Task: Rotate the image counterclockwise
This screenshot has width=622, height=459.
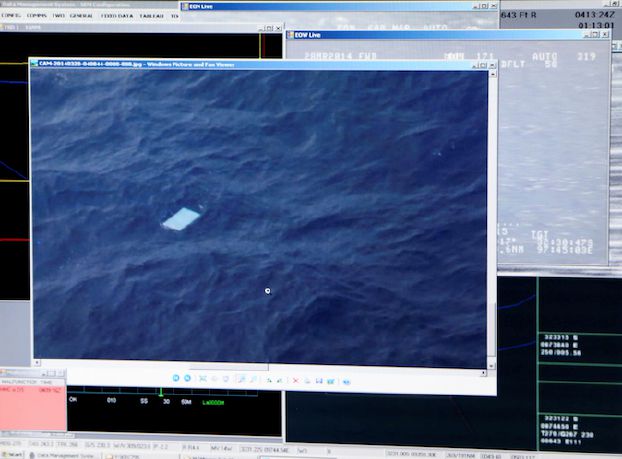Action: 279,380
